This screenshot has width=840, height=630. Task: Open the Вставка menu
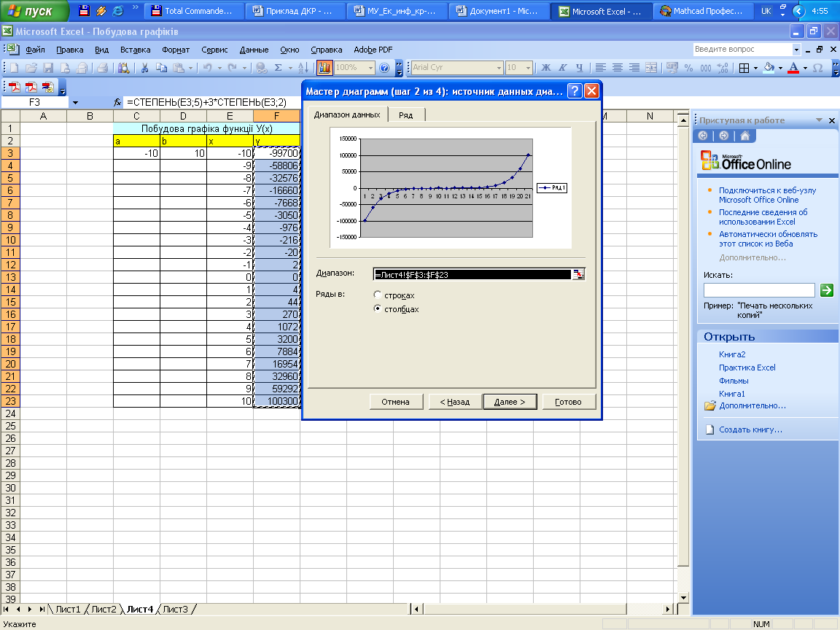click(135, 50)
